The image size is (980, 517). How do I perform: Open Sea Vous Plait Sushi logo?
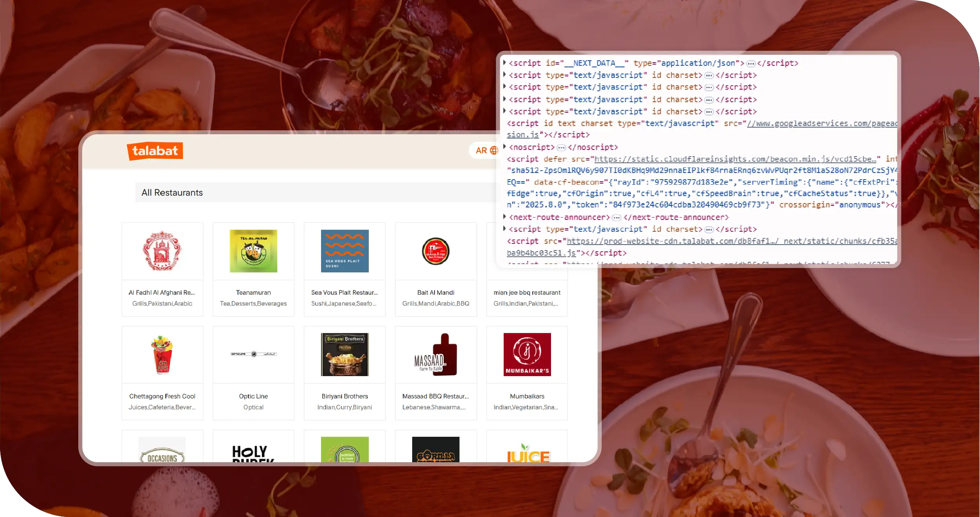(345, 251)
